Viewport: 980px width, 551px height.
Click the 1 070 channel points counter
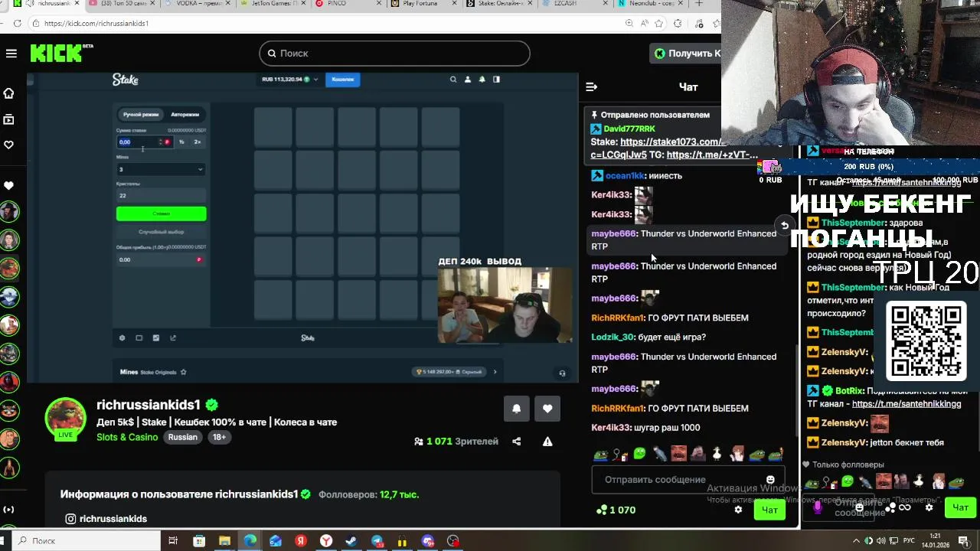616,510
